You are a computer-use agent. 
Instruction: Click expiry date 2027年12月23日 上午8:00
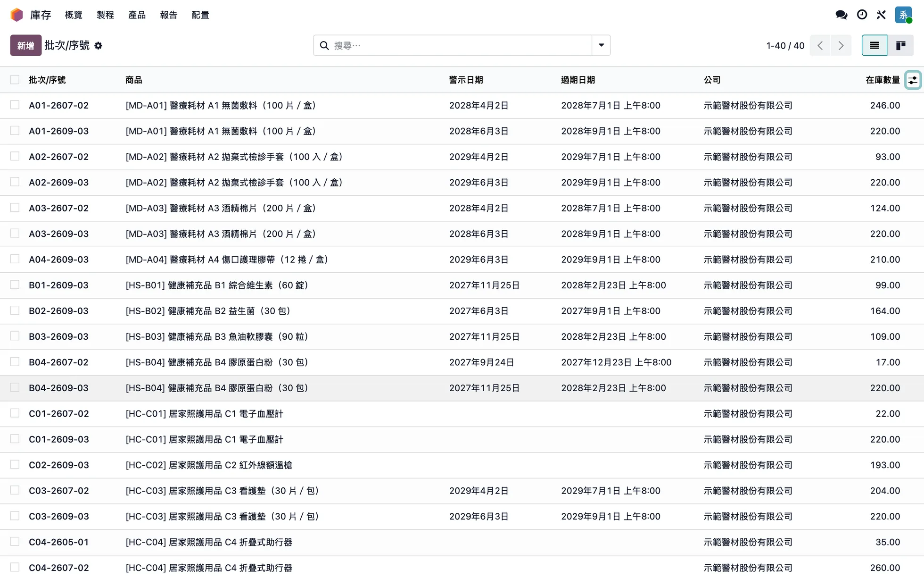[616, 362]
